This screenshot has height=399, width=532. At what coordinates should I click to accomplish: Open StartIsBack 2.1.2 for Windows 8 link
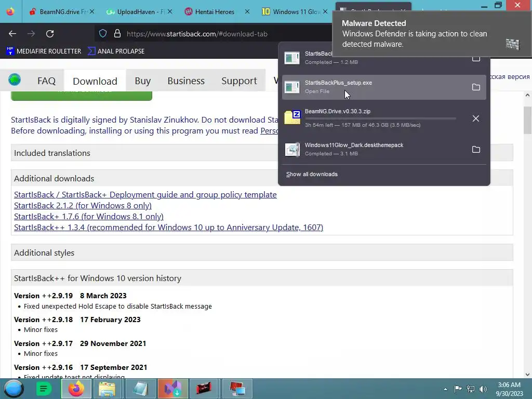[x=83, y=206]
